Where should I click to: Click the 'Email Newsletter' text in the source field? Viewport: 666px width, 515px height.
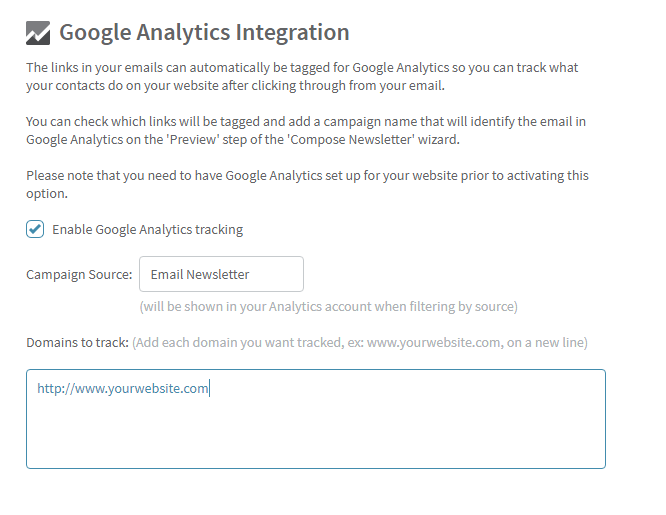[200, 274]
